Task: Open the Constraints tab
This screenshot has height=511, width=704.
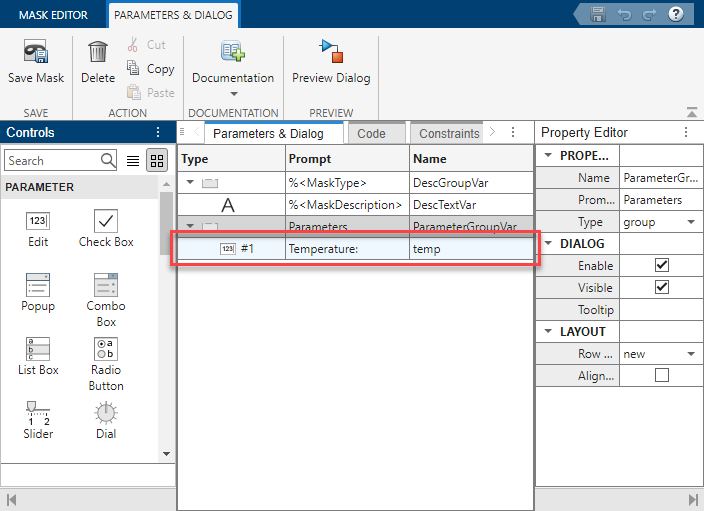Action: pos(449,133)
